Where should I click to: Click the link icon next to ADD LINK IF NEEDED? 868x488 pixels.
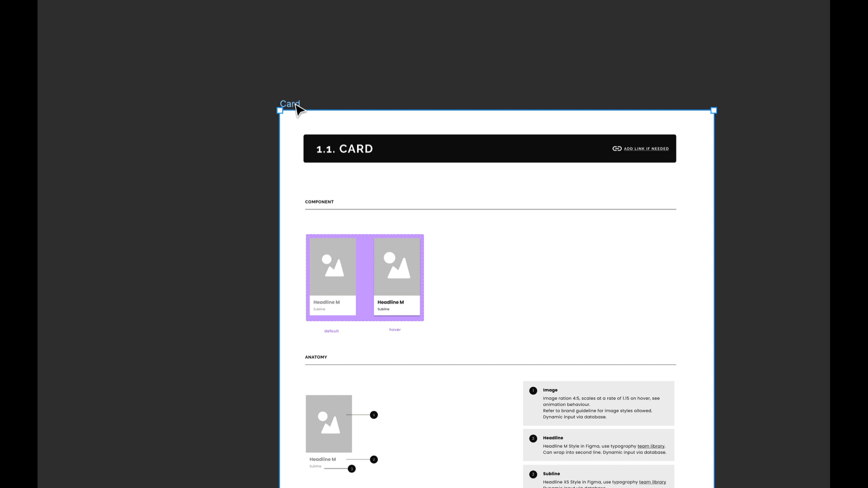[x=617, y=148]
